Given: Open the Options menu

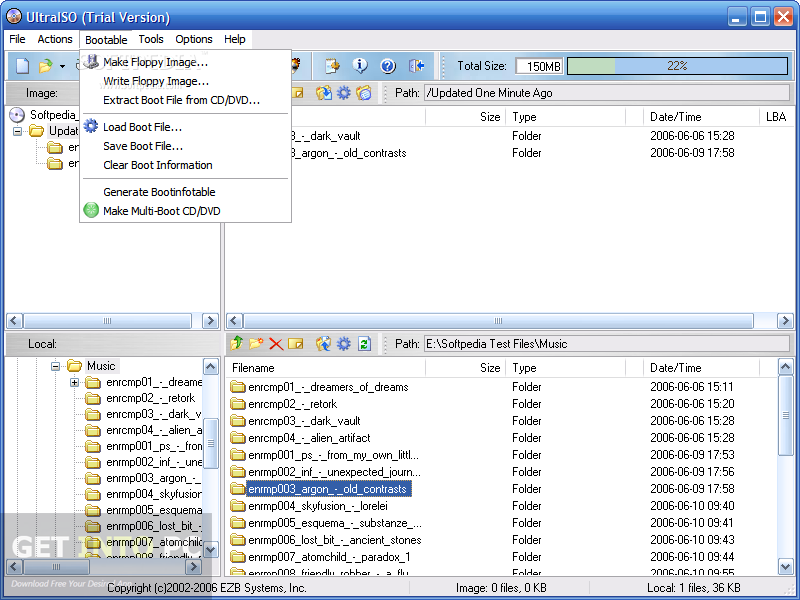Looking at the screenshot, I should tap(194, 39).
